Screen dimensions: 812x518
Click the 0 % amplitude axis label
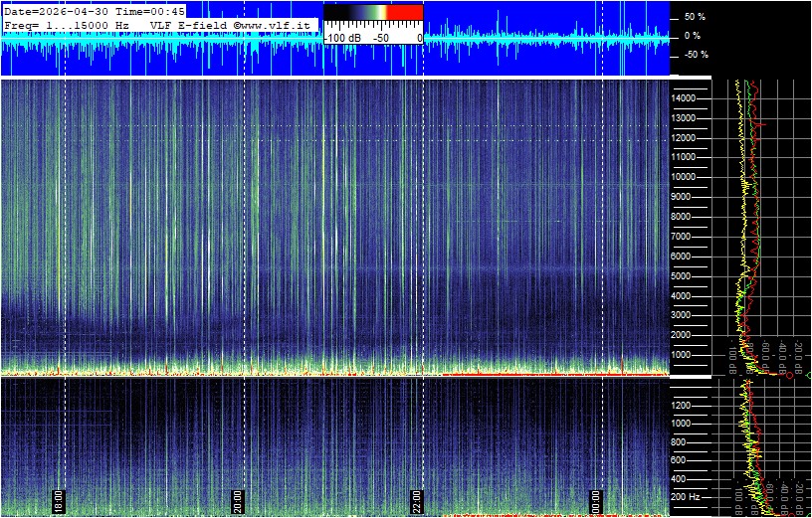693,36
